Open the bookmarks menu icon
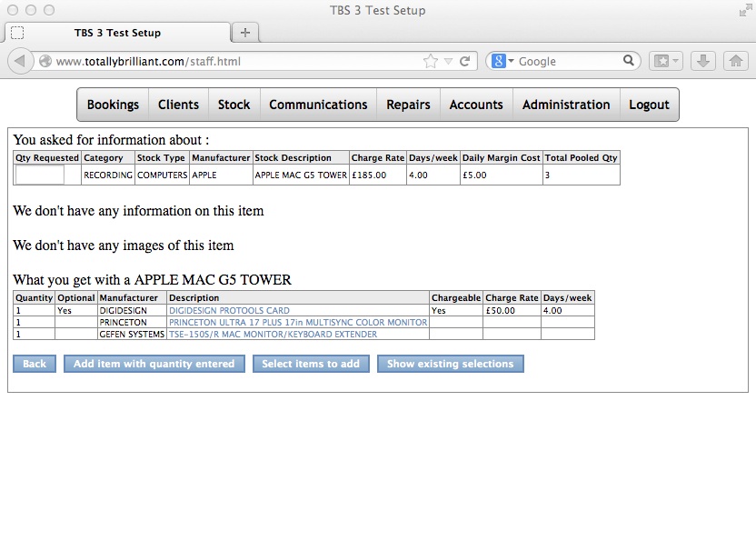756x541 pixels. pyautogui.click(x=665, y=61)
